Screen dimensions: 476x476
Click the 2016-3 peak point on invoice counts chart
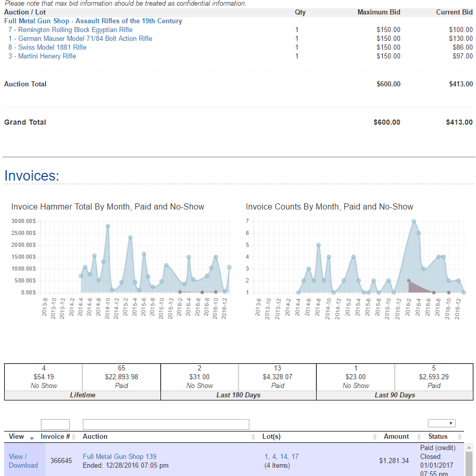[414, 221]
